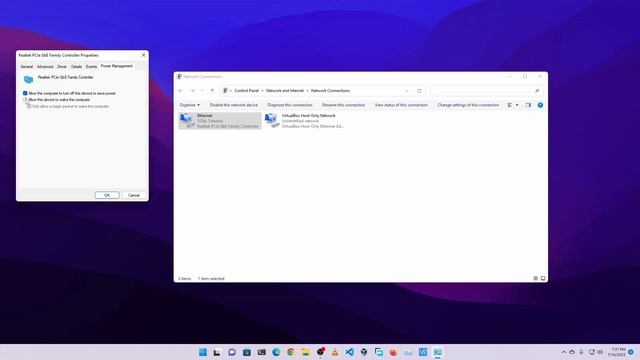Switch to the Advanced tab
The image size is (640, 360).
[x=45, y=67]
